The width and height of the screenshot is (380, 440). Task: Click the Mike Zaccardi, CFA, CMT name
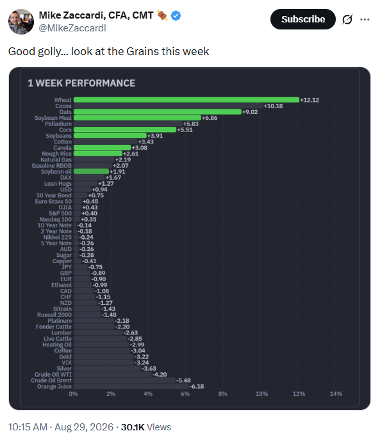click(96, 15)
